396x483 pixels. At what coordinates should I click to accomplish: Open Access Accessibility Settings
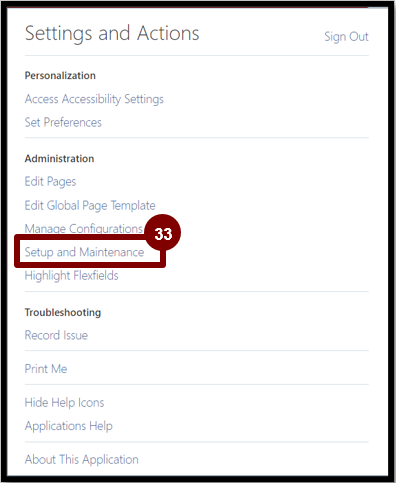pyautogui.click(x=94, y=99)
